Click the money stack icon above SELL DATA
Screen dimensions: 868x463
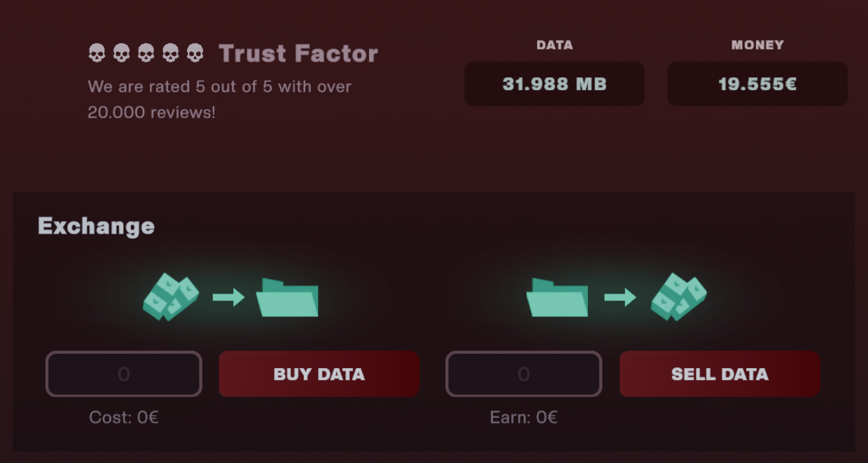(x=679, y=297)
